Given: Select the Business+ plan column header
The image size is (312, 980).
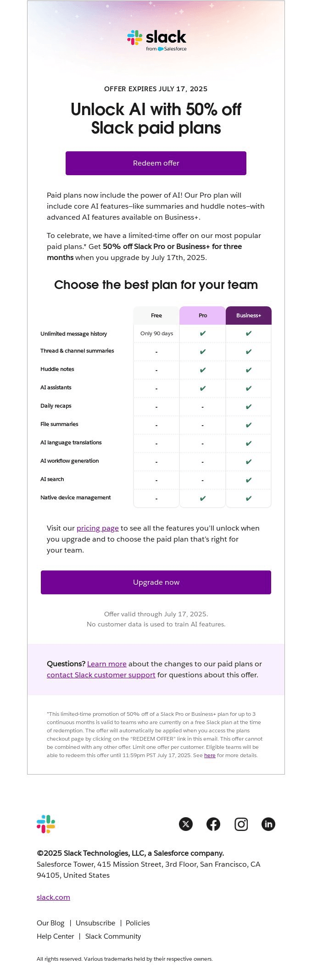Looking at the screenshot, I should 248,316.
